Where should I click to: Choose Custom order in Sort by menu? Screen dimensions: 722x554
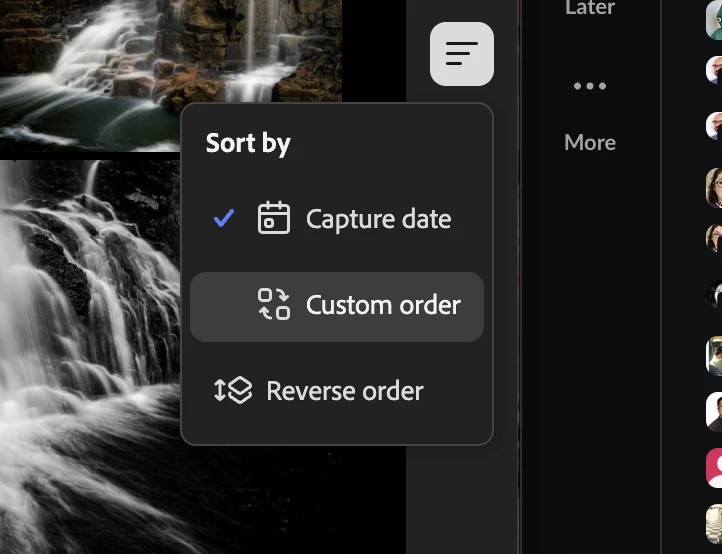(x=337, y=307)
